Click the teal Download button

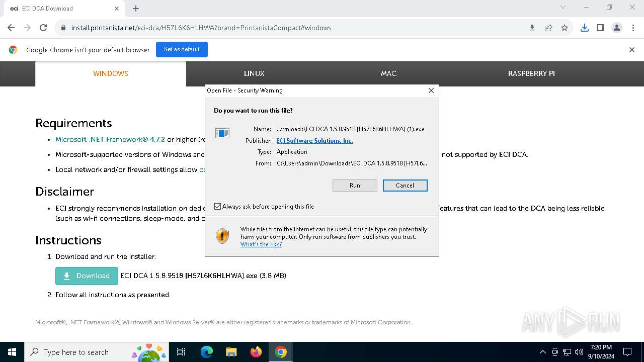pos(87,276)
